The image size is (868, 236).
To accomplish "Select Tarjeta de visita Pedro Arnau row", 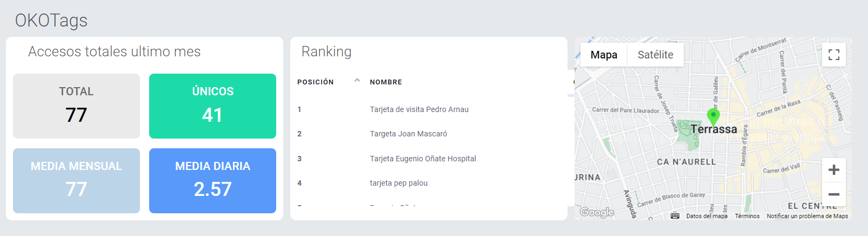I will pos(429,109).
